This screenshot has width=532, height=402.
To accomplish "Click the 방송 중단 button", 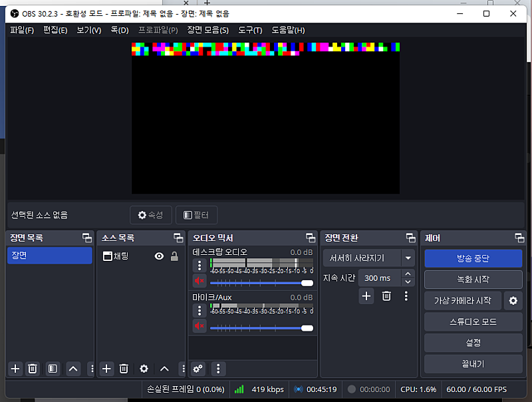I will click(x=473, y=258).
